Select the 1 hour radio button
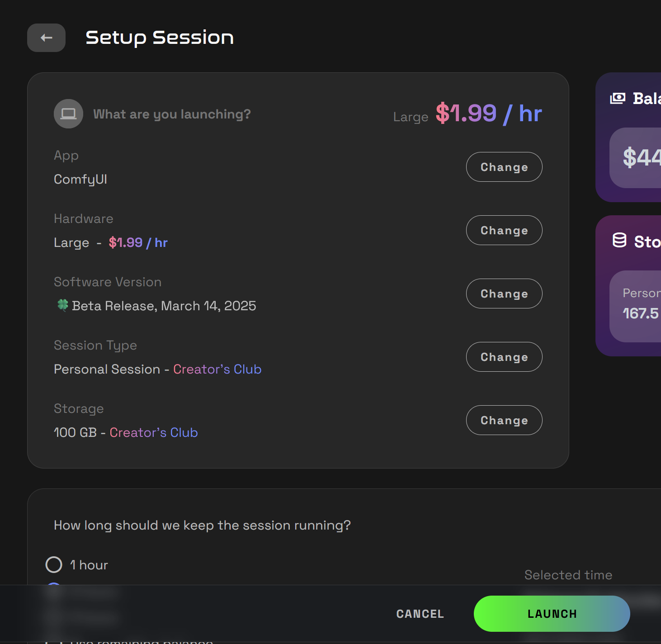The image size is (661, 644). pos(54,564)
